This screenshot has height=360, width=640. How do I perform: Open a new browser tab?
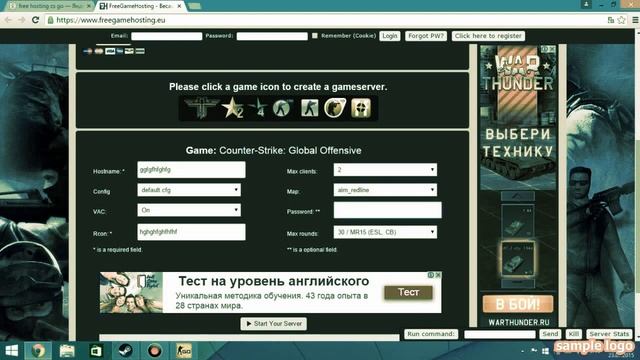(x=194, y=6)
